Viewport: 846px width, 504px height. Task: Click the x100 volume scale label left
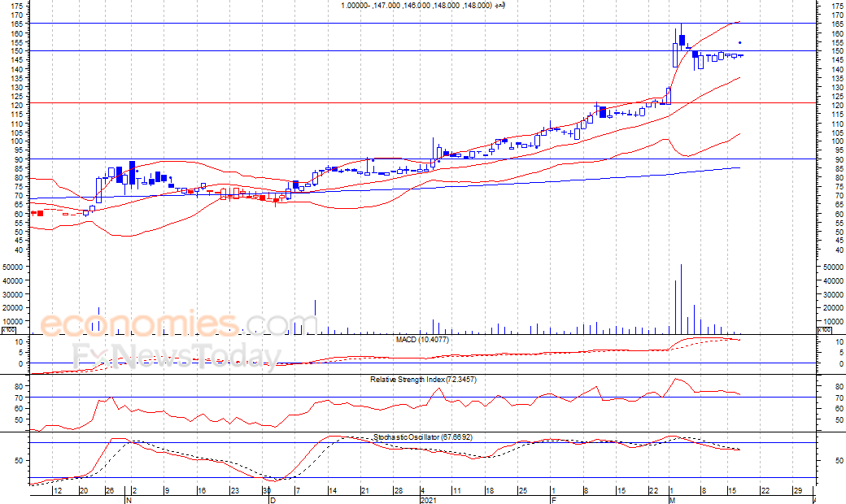[9, 330]
